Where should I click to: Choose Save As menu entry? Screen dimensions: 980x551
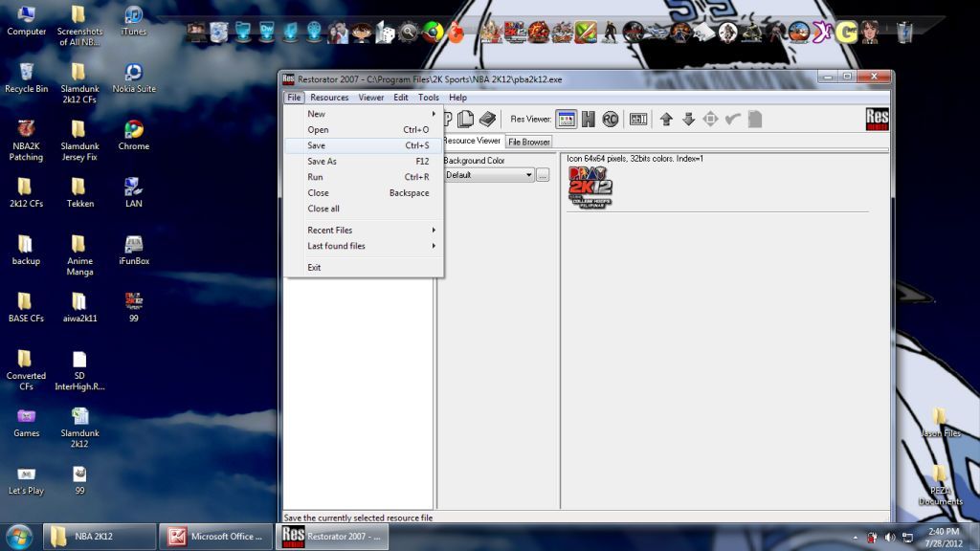363,161
